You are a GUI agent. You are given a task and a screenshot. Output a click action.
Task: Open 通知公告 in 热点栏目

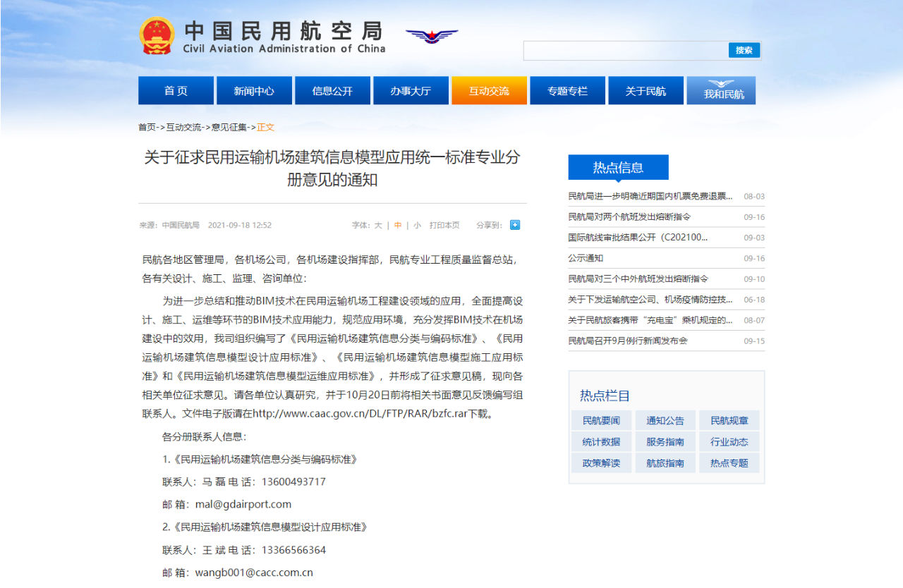tap(665, 421)
